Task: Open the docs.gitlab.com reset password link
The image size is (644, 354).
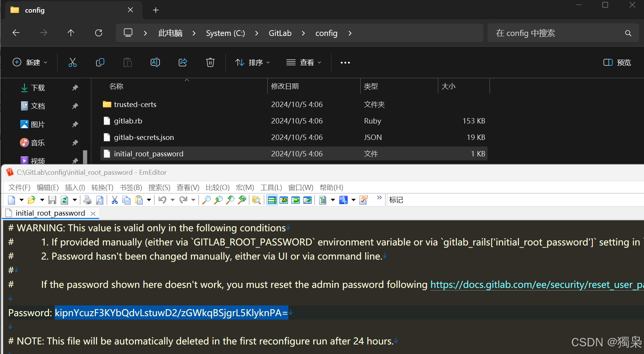Action: click(537, 284)
